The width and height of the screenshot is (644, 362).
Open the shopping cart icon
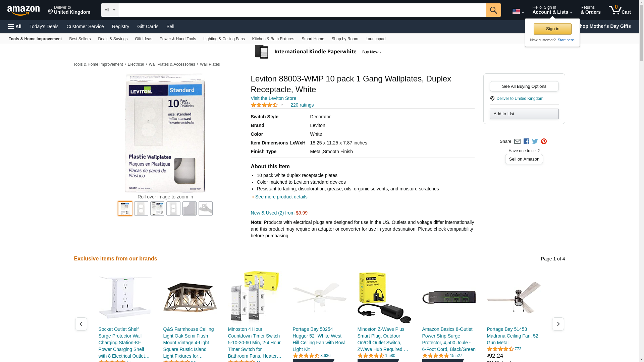620,10
